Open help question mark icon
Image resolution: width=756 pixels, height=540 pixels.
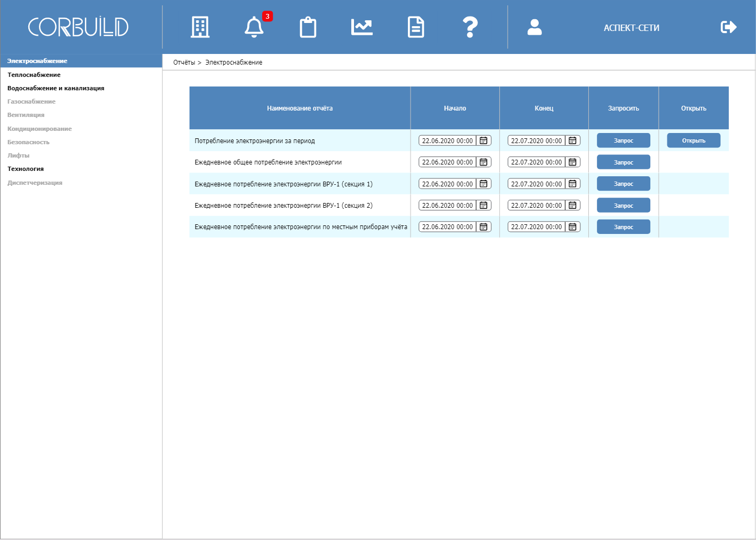click(x=470, y=27)
